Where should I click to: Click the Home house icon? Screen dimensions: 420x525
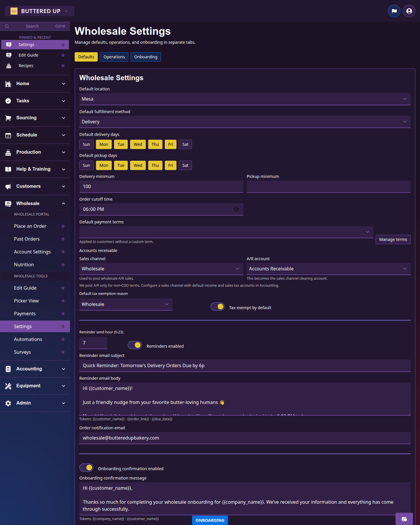click(x=8, y=84)
